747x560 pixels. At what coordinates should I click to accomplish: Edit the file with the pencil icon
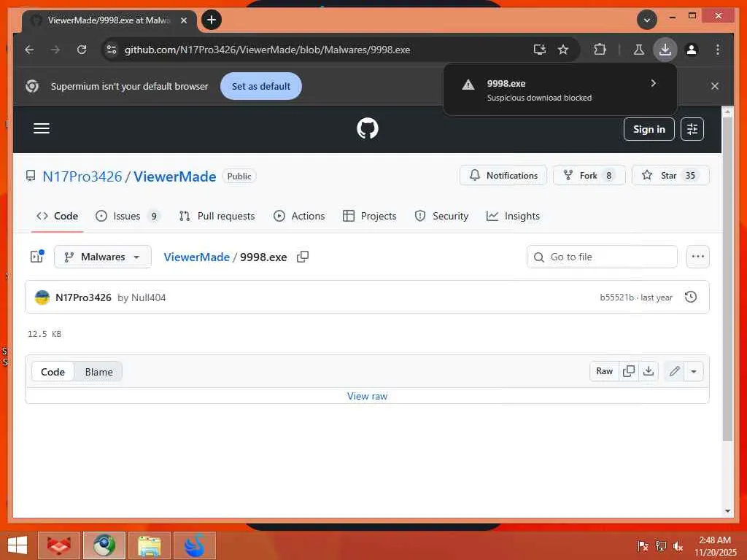[x=674, y=371]
